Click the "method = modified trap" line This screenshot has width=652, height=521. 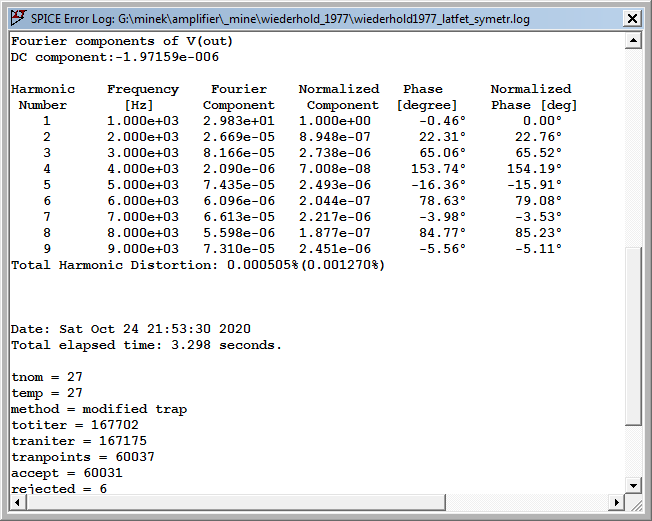pos(99,409)
